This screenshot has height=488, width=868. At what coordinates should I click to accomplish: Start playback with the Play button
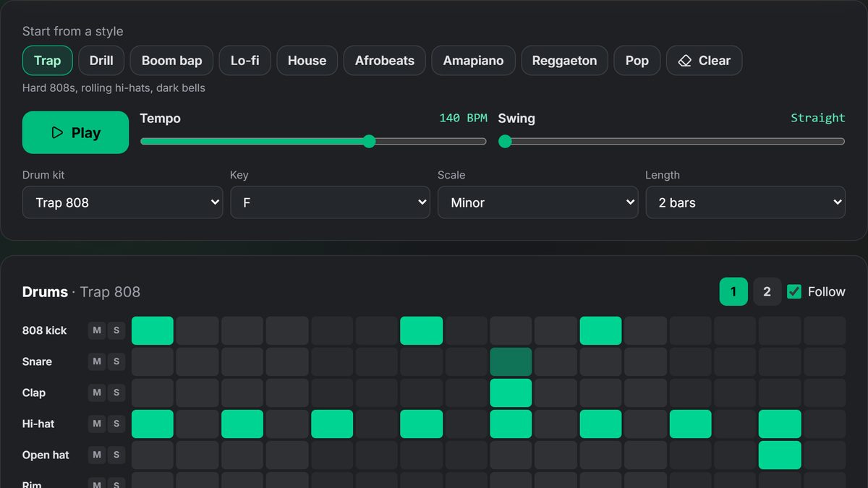[75, 132]
